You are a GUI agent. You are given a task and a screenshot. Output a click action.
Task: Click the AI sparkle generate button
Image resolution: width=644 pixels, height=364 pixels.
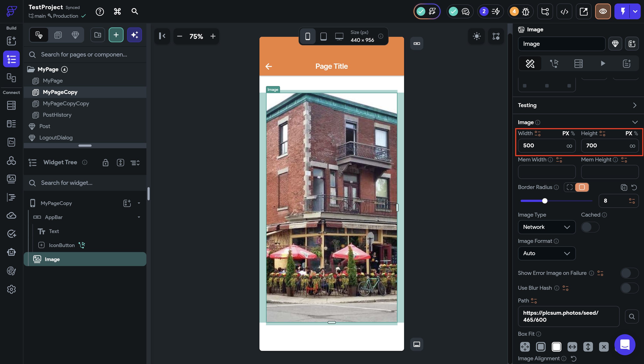coord(135,35)
